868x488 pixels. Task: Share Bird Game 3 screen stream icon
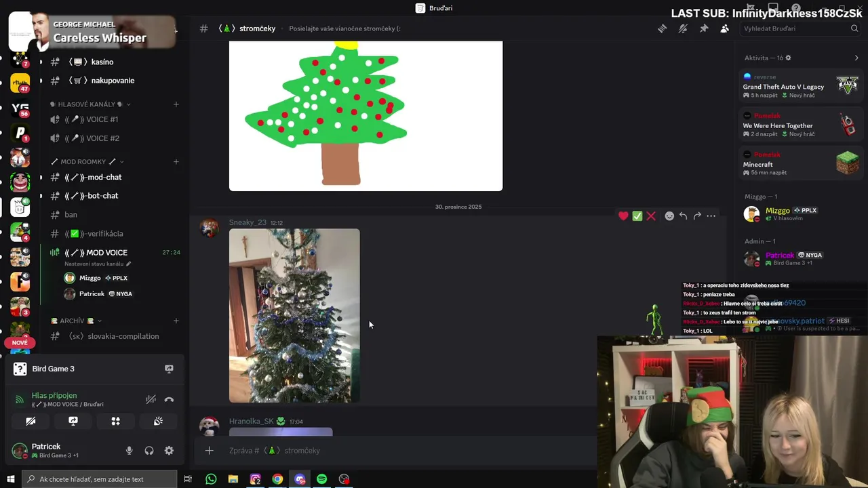(x=169, y=369)
